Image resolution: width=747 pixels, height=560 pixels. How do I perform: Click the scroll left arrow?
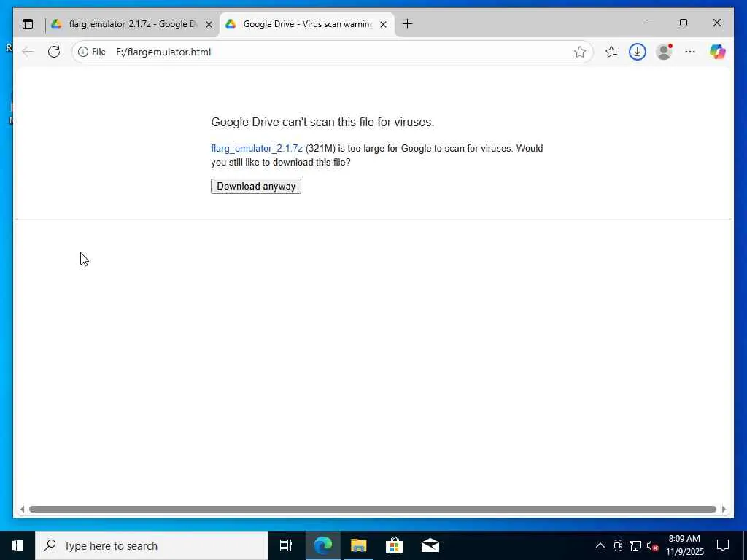(x=22, y=510)
